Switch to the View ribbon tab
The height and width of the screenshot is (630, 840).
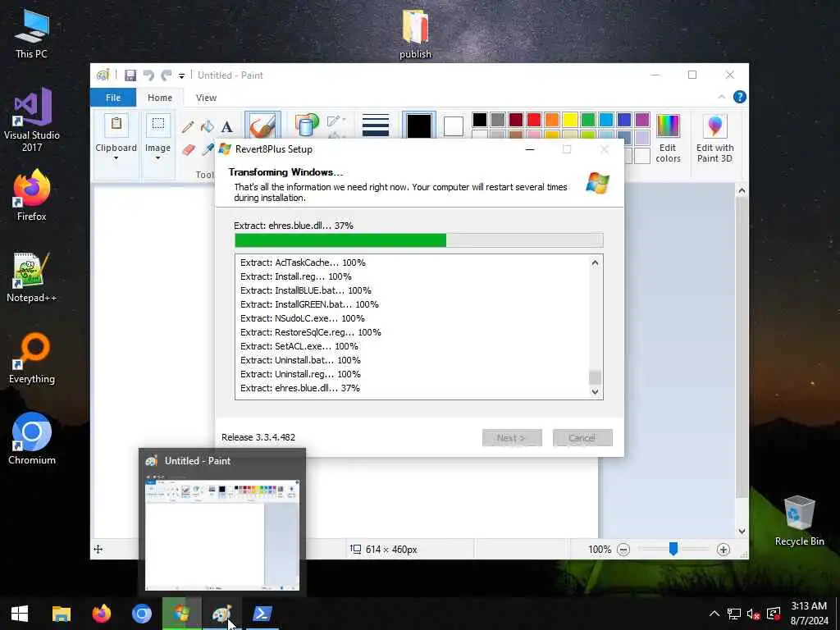click(206, 98)
